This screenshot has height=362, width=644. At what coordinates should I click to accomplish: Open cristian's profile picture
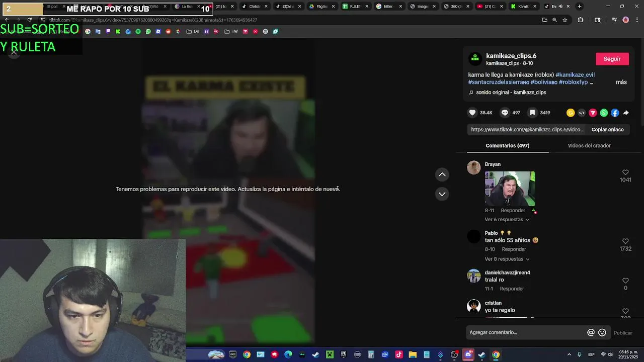tap(473, 306)
